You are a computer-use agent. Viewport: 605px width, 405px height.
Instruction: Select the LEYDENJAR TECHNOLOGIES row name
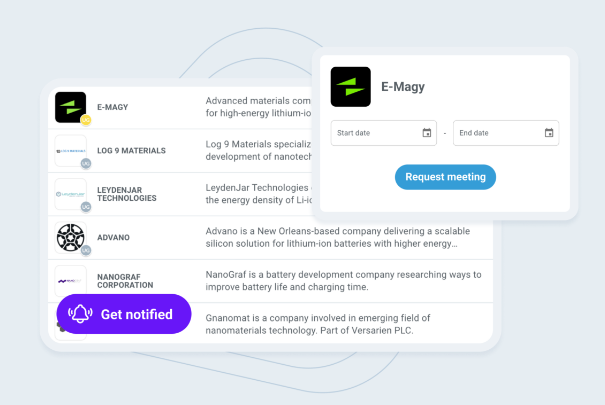[x=127, y=194]
